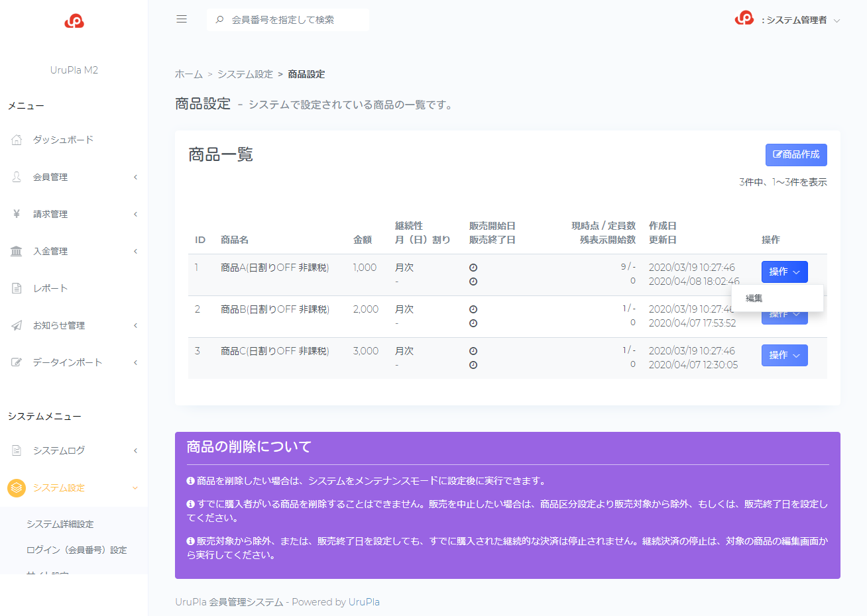
Task: Open the 操作 dropdown for 商品C
Action: click(x=785, y=355)
